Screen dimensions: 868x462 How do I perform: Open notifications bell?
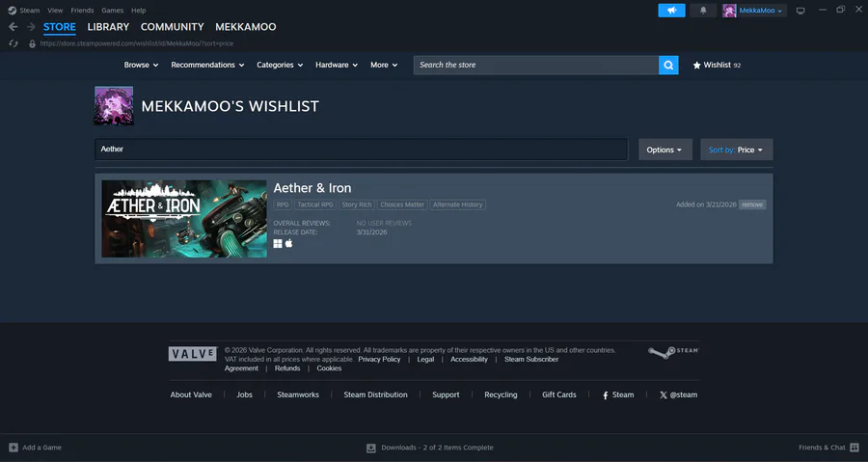[x=703, y=11]
